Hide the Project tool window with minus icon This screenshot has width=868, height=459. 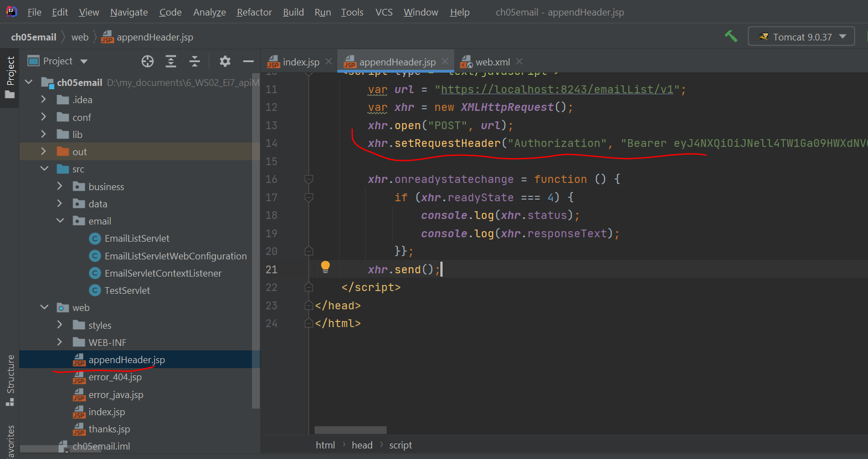(x=248, y=62)
